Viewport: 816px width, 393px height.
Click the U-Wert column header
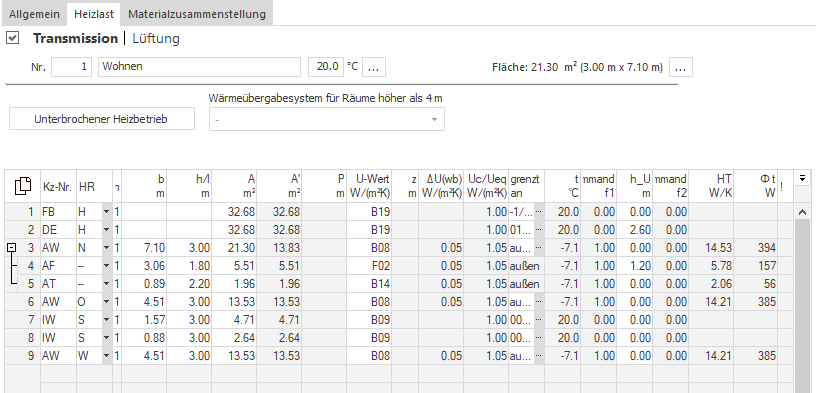coord(369,186)
